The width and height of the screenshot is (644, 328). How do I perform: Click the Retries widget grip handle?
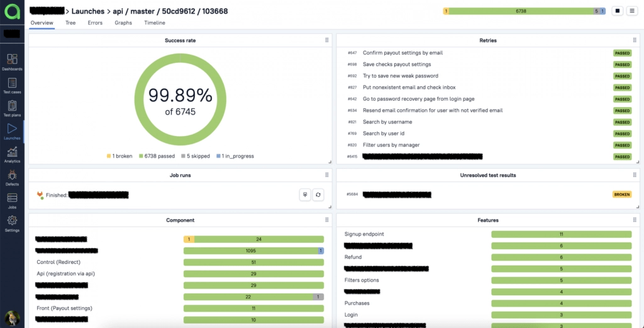[x=635, y=40]
